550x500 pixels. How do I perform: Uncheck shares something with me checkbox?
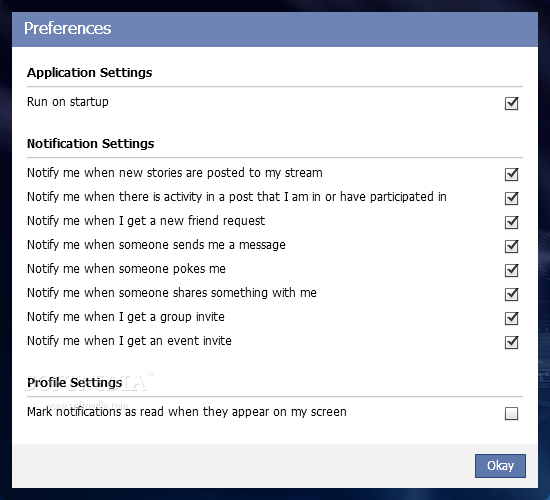[x=511, y=294]
